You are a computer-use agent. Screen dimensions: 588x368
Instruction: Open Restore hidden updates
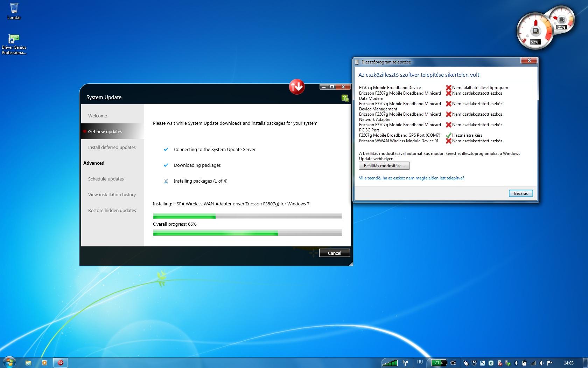tap(112, 210)
